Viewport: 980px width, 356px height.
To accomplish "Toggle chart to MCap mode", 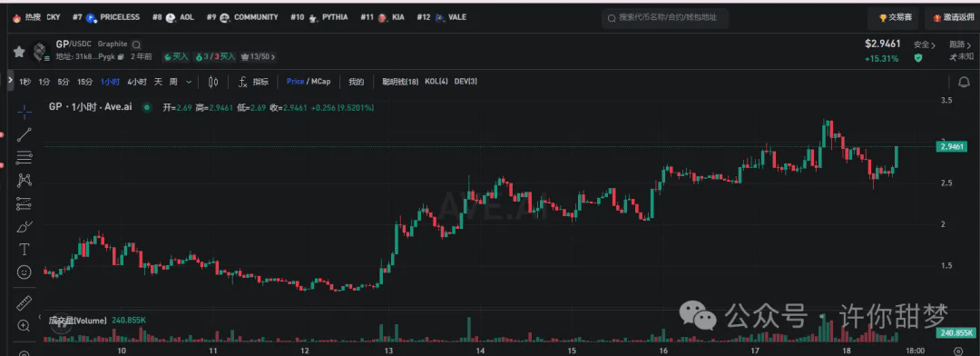I will pos(320,82).
